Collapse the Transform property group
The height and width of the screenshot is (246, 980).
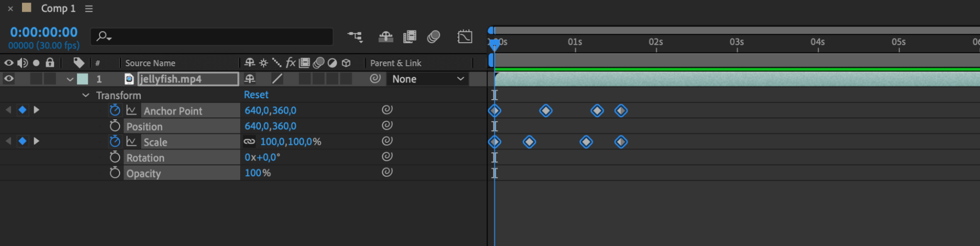click(x=86, y=95)
